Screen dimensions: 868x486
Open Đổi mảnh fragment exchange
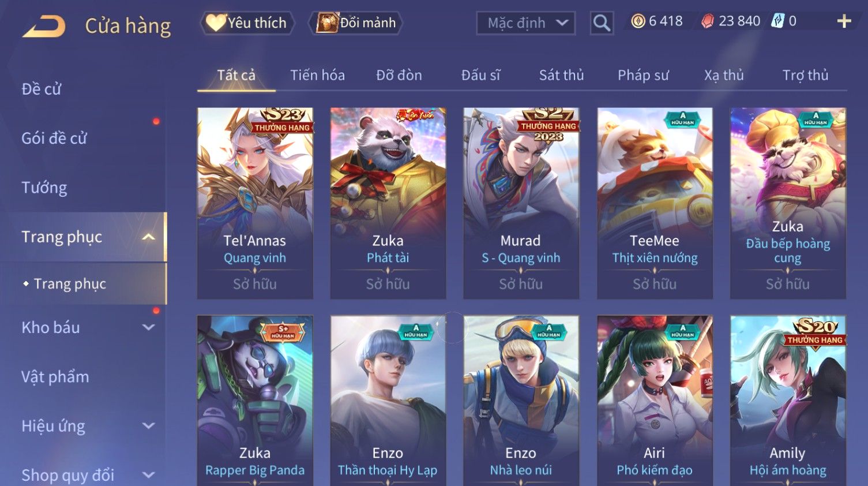click(355, 23)
